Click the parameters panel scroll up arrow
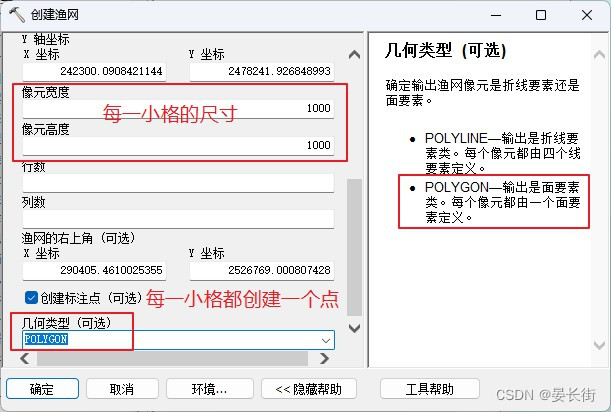Screen dimensions: 611x412 (354, 55)
